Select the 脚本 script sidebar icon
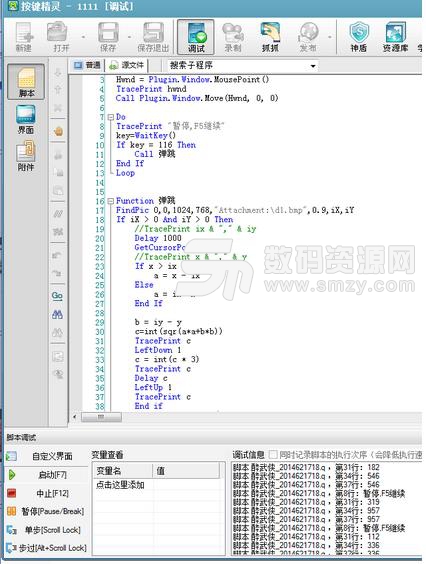Screen dimensions: 426x564 (26, 82)
